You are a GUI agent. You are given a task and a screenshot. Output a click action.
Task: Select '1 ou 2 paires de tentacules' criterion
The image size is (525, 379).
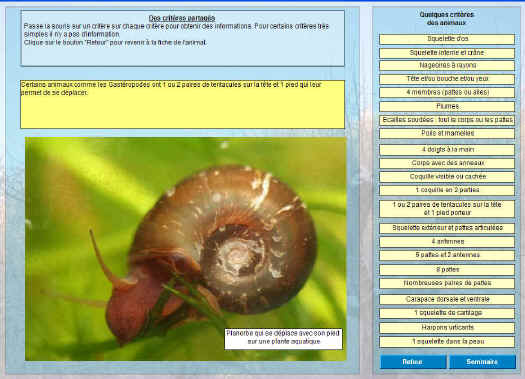coord(447,209)
